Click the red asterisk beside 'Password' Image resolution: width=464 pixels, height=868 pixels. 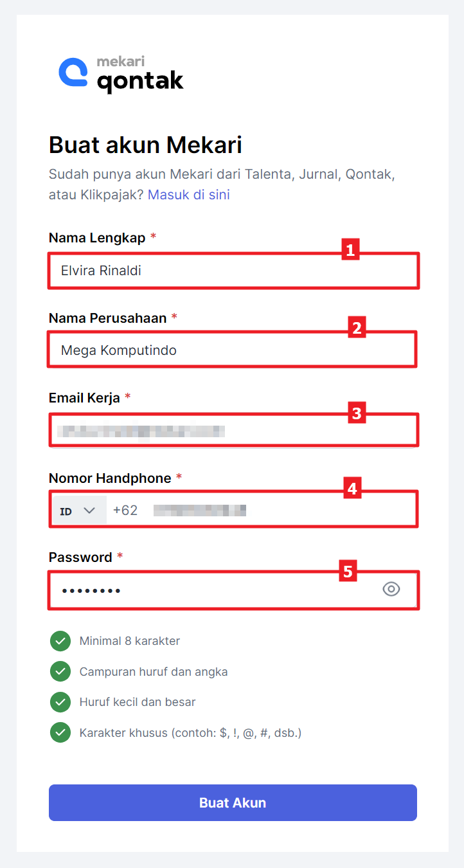click(x=120, y=557)
